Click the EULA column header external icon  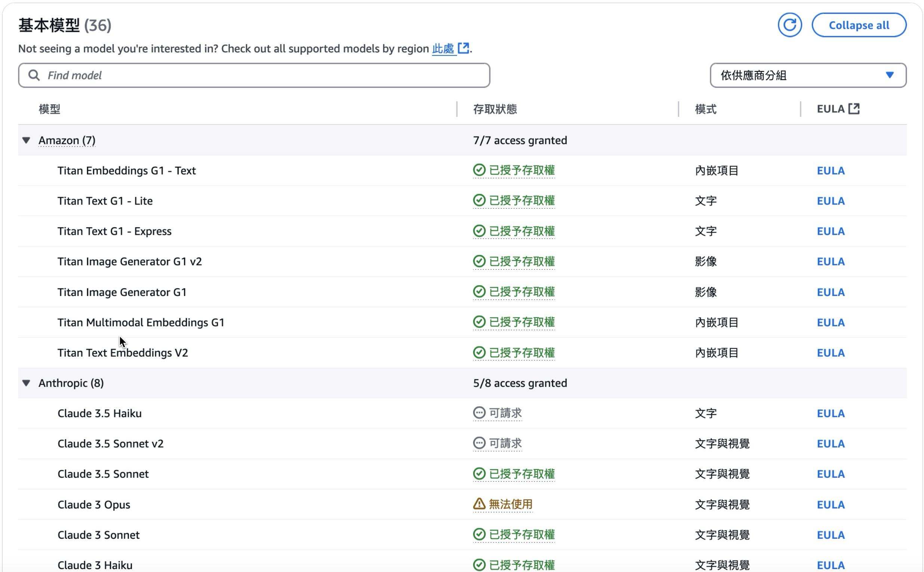point(854,109)
